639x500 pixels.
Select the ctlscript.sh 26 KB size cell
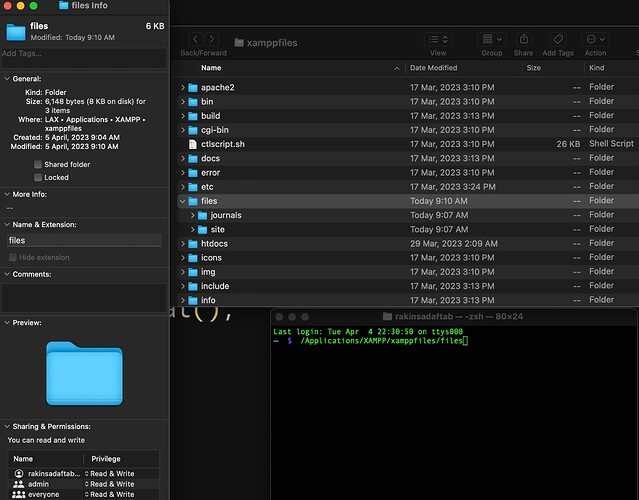tap(568, 144)
